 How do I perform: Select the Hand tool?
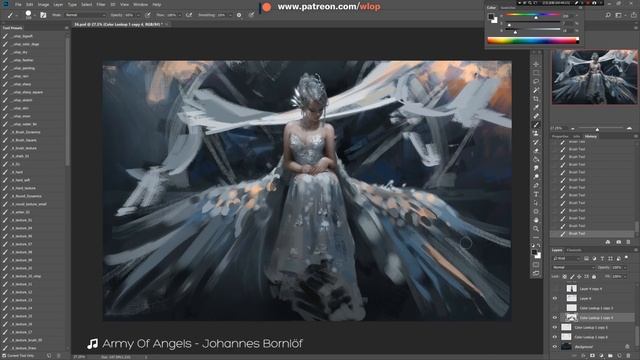click(536, 220)
